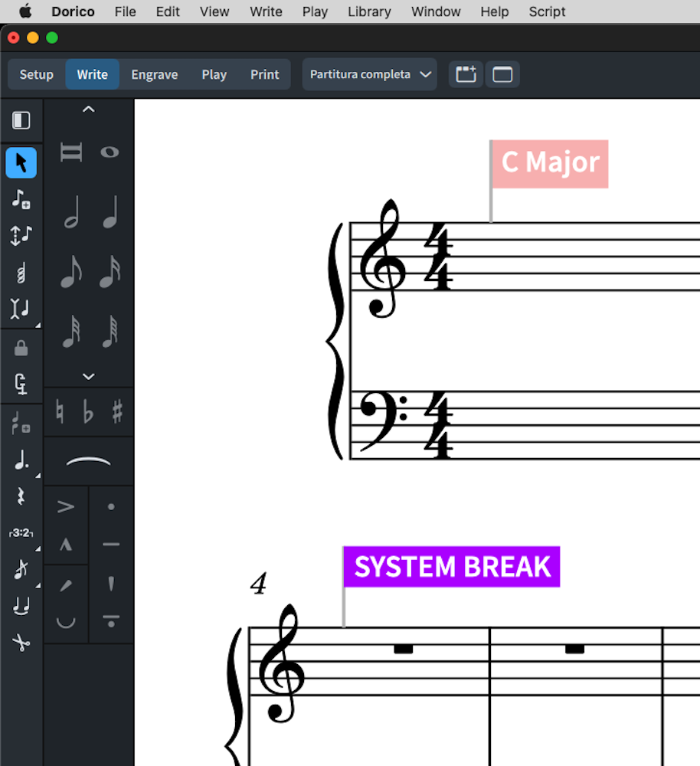Select the C Major key signpost
Screen dimensions: 700x766
pos(550,164)
